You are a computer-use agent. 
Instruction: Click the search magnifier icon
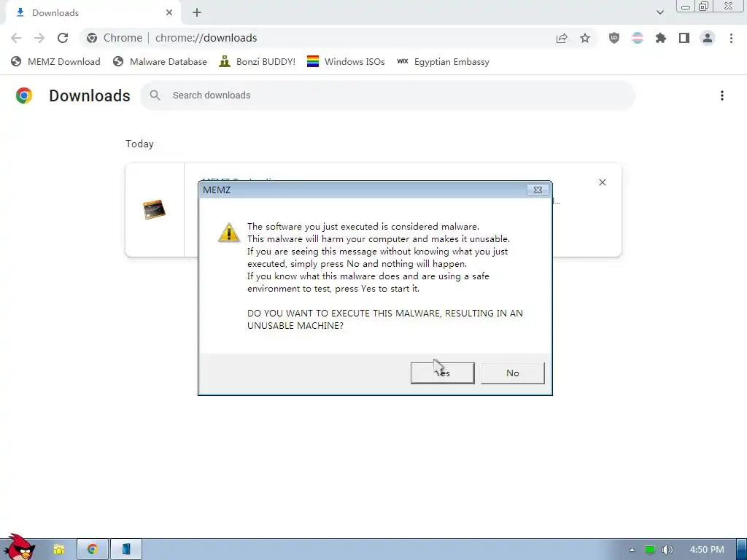(x=155, y=96)
